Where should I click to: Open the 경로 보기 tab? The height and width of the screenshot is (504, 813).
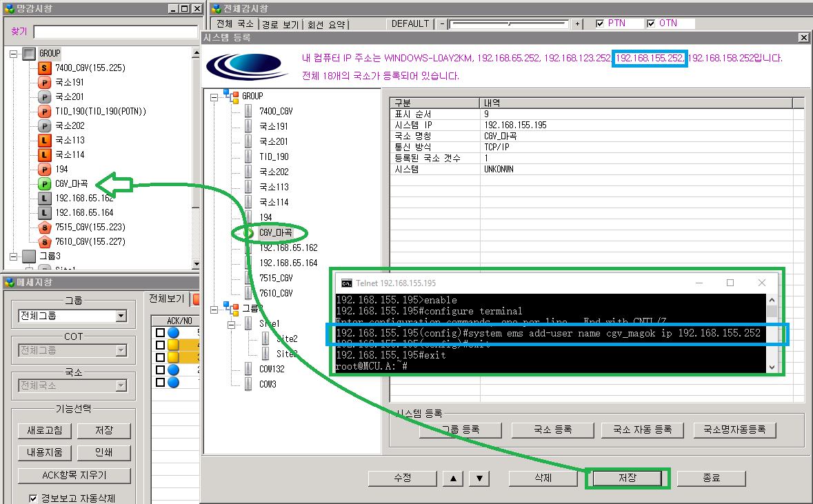(x=281, y=24)
